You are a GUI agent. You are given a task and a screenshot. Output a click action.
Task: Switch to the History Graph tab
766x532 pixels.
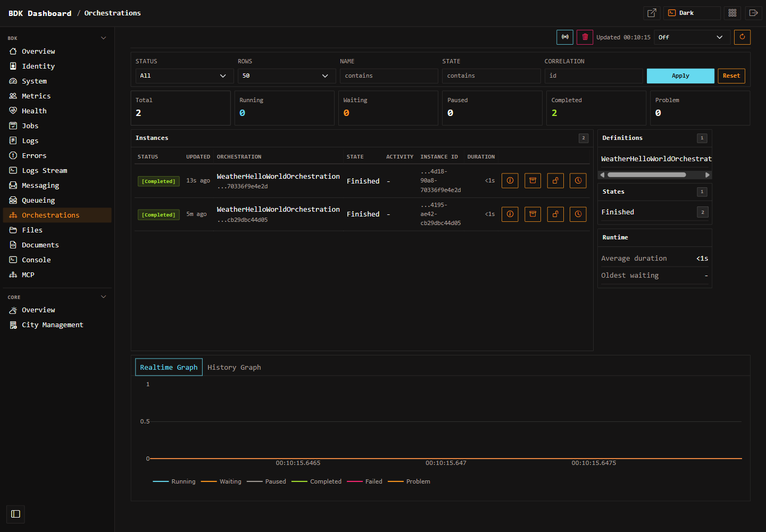[x=234, y=368]
